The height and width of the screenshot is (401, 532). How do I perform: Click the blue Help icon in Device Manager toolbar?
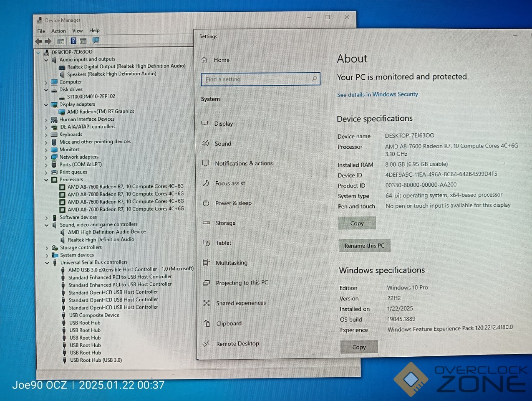point(73,41)
